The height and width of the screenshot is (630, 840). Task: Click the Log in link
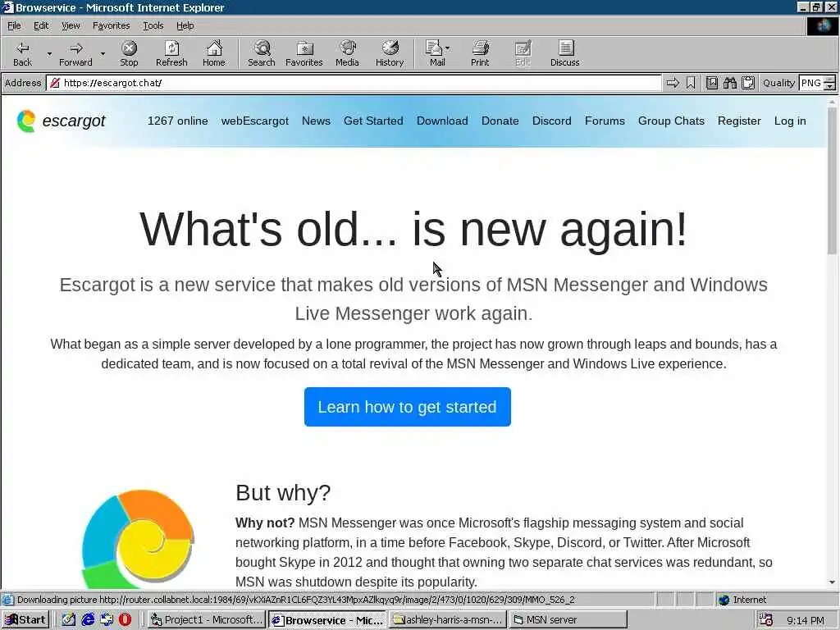click(790, 121)
